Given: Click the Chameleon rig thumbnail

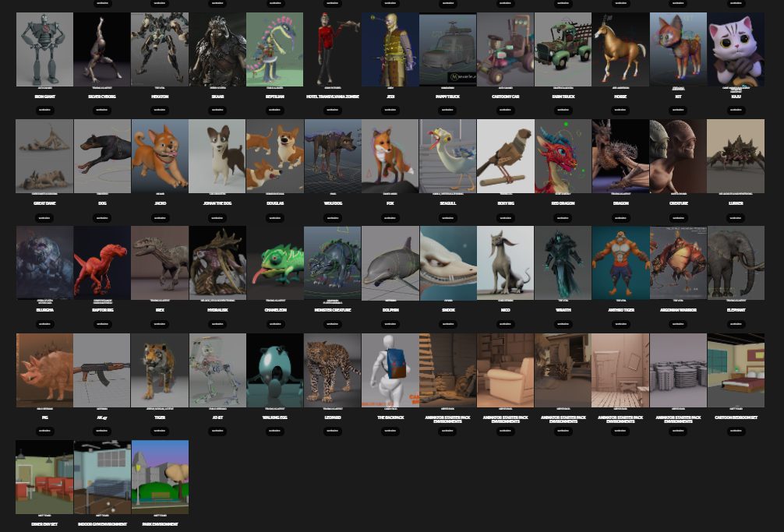Looking at the screenshot, I should [x=275, y=262].
